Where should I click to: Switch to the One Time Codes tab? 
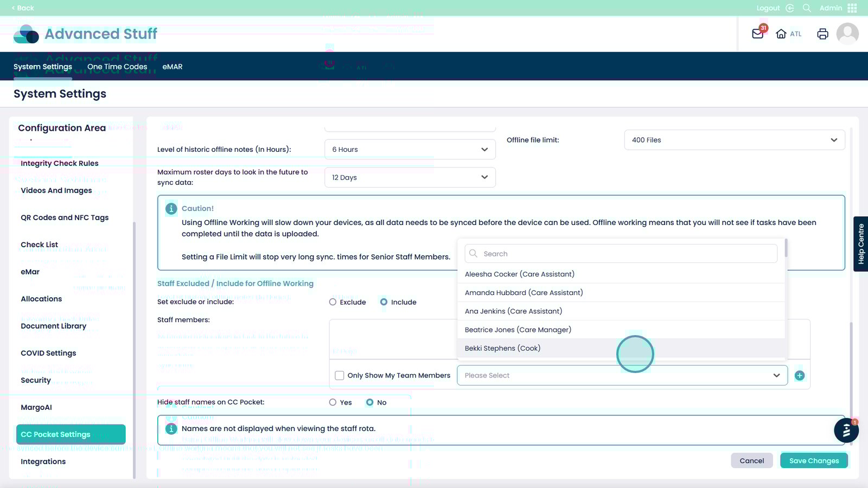click(117, 67)
